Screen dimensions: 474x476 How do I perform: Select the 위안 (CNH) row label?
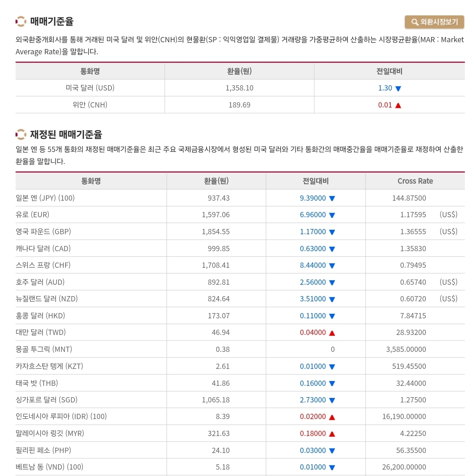click(x=90, y=105)
